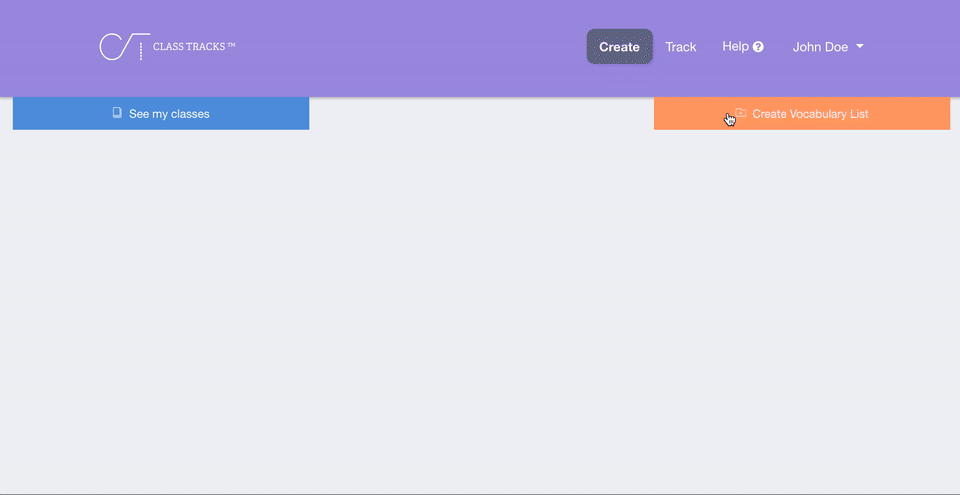Click the Class Tracks wordmark text
The width and height of the screenshot is (960, 495).
click(x=189, y=47)
